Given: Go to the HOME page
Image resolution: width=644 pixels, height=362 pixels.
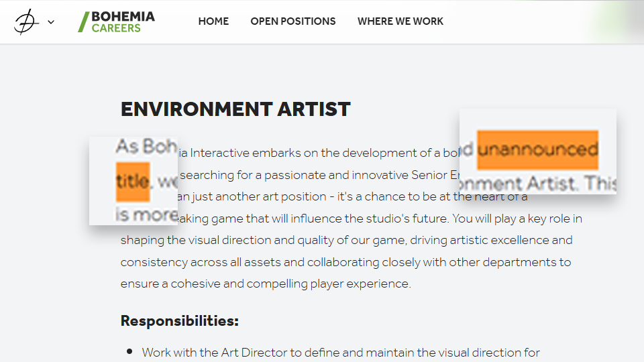Looking at the screenshot, I should coord(213,21).
